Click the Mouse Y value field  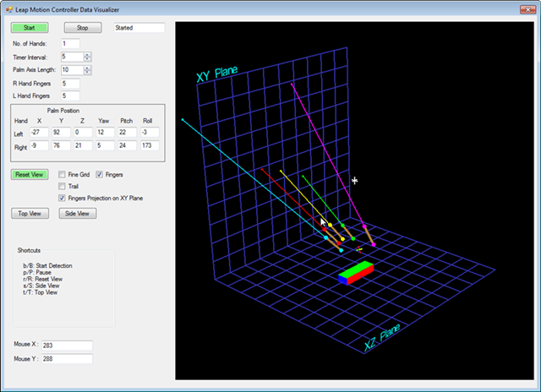[67, 359]
